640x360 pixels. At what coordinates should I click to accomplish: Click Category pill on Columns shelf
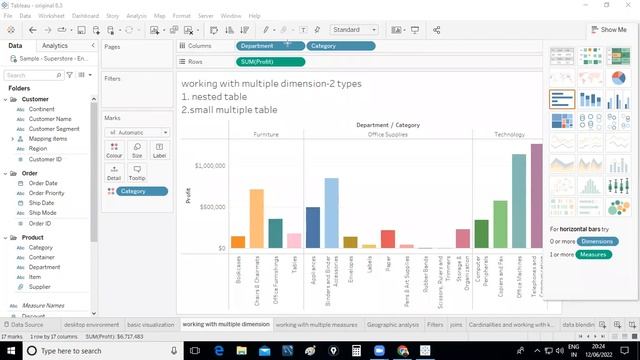(341, 46)
